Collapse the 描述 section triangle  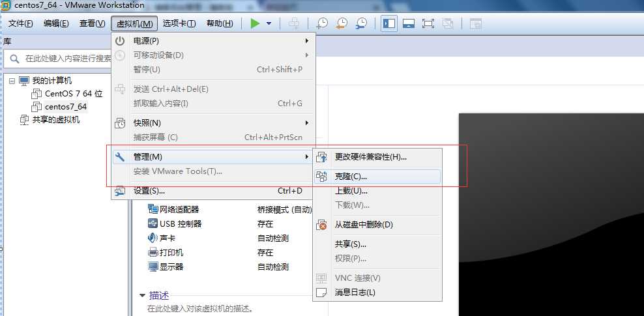click(x=143, y=296)
